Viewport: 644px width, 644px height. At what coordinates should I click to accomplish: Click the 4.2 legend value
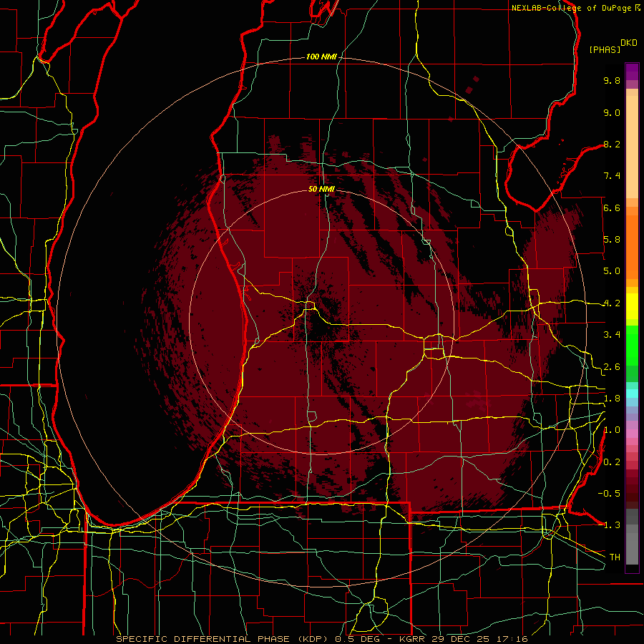pyautogui.click(x=612, y=303)
